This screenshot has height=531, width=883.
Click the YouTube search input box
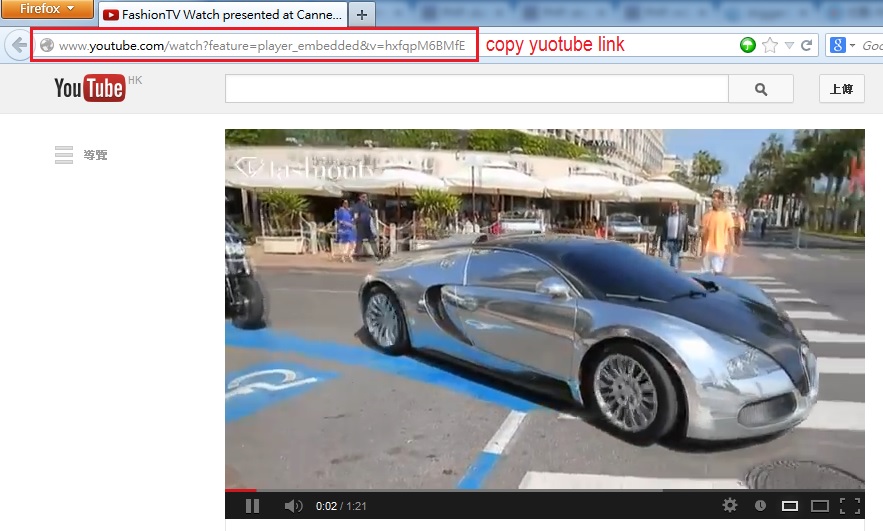click(x=476, y=89)
